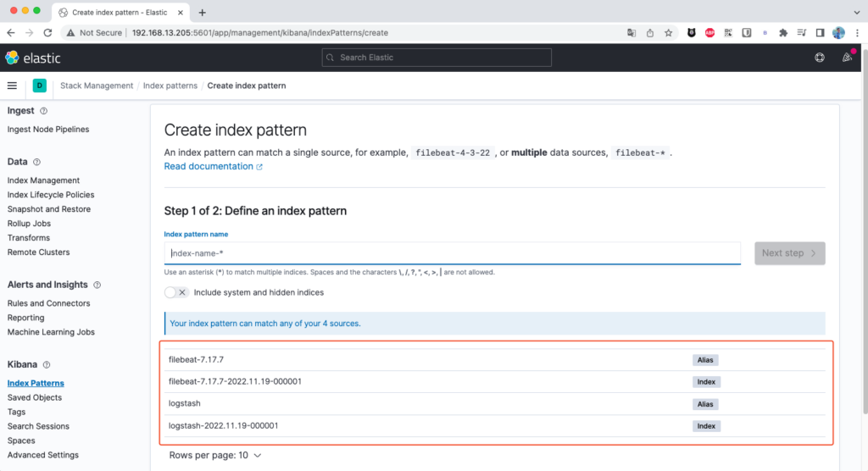
Task: Click the AdBlock extension icon
Action: (x=709, y=33)
